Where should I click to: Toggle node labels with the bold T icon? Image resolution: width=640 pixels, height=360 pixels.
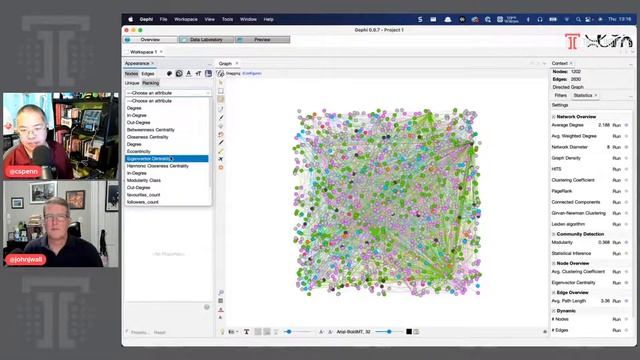coord(247,332)
